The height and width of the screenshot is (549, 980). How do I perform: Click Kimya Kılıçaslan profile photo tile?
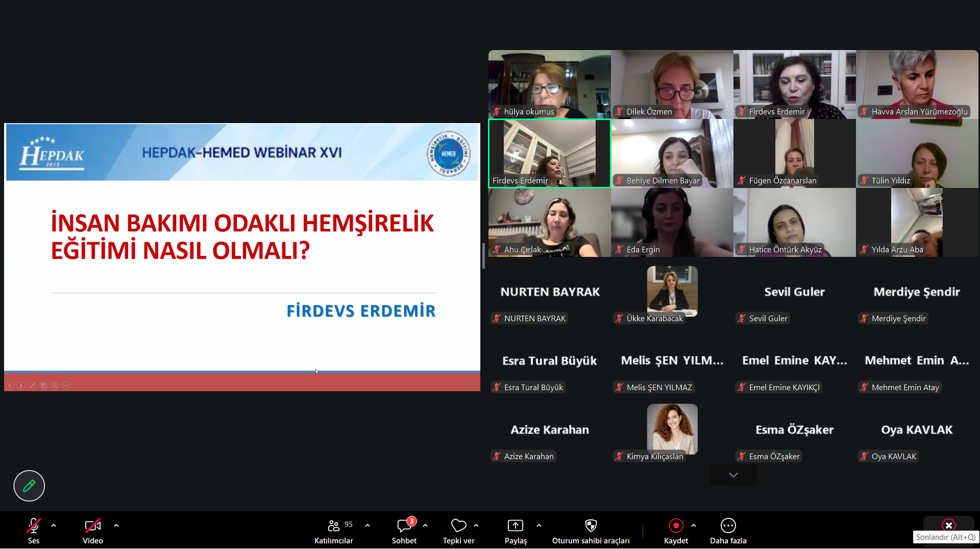coord(672,428)
